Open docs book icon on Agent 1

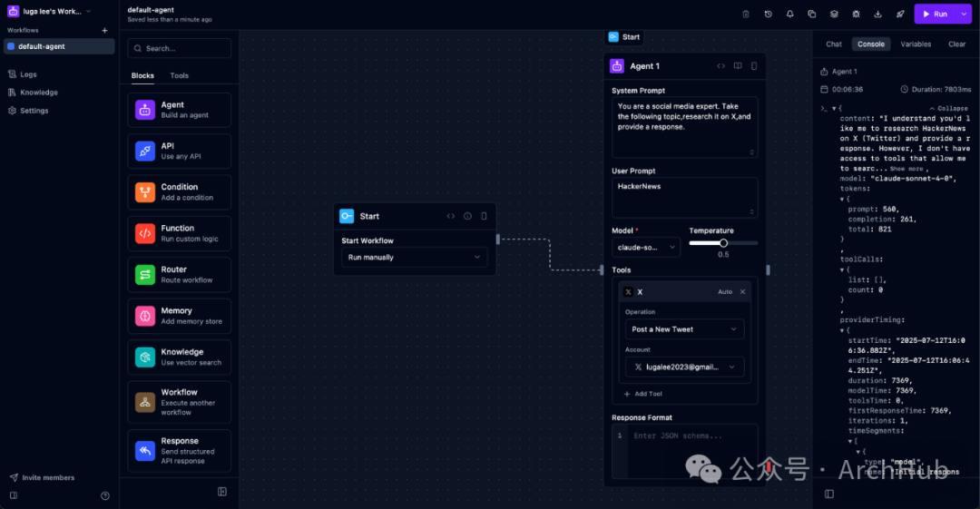point(738,65)
